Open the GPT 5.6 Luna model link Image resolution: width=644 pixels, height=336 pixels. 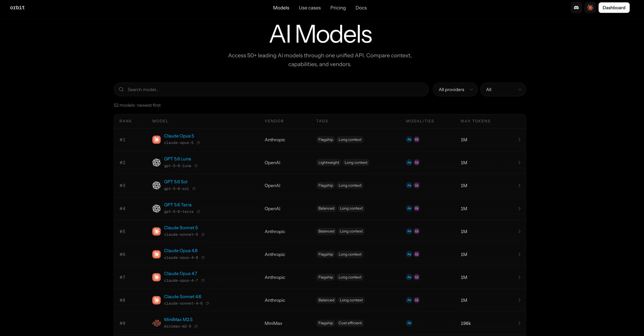[177, 159]
